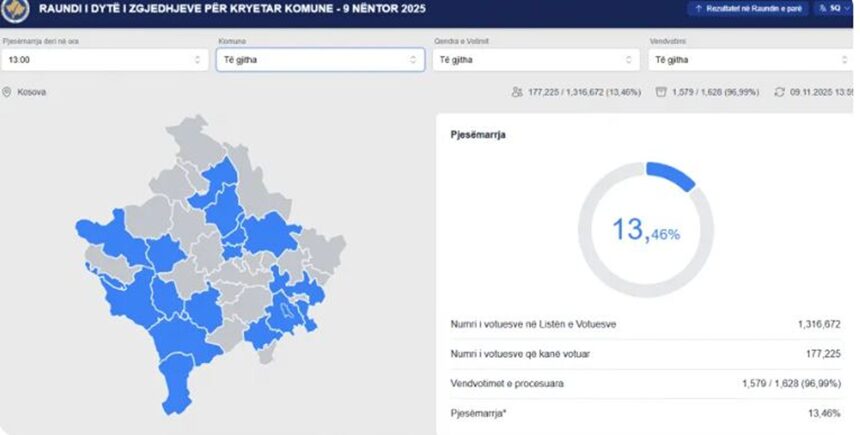Screen dimensions: 860x435
Task: Click the voters people icon
Action: coord(517,92)
